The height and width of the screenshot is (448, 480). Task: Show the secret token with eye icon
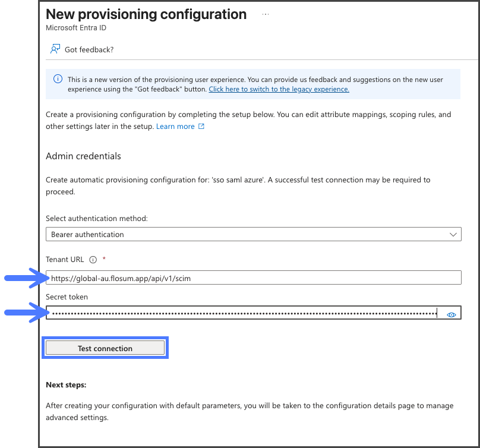point(451,315)
